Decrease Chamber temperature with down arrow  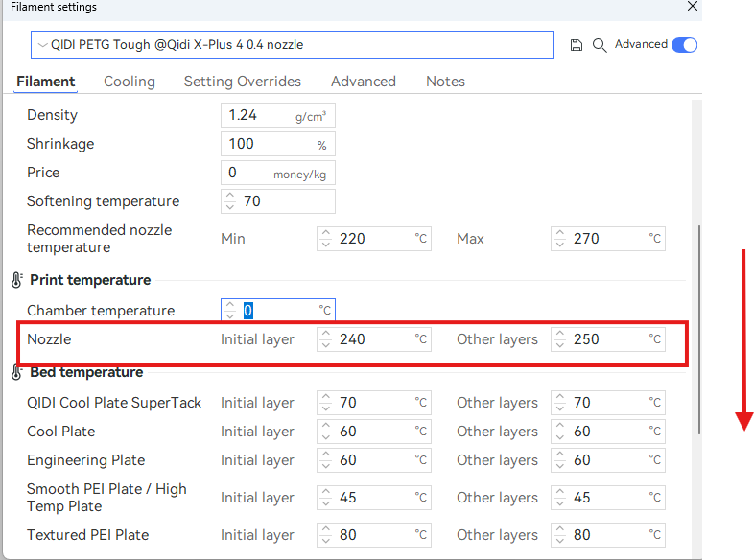coord(229,315)
